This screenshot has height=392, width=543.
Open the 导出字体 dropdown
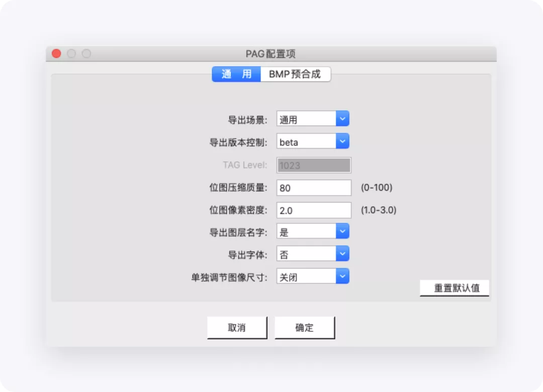pyautogui.click(x=313, y=254)
